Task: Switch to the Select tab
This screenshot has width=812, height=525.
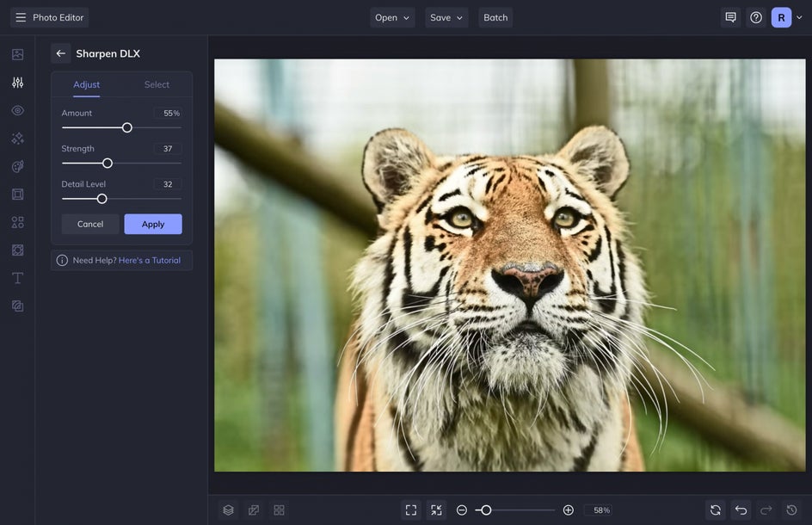Action: [x=157, y=84]
